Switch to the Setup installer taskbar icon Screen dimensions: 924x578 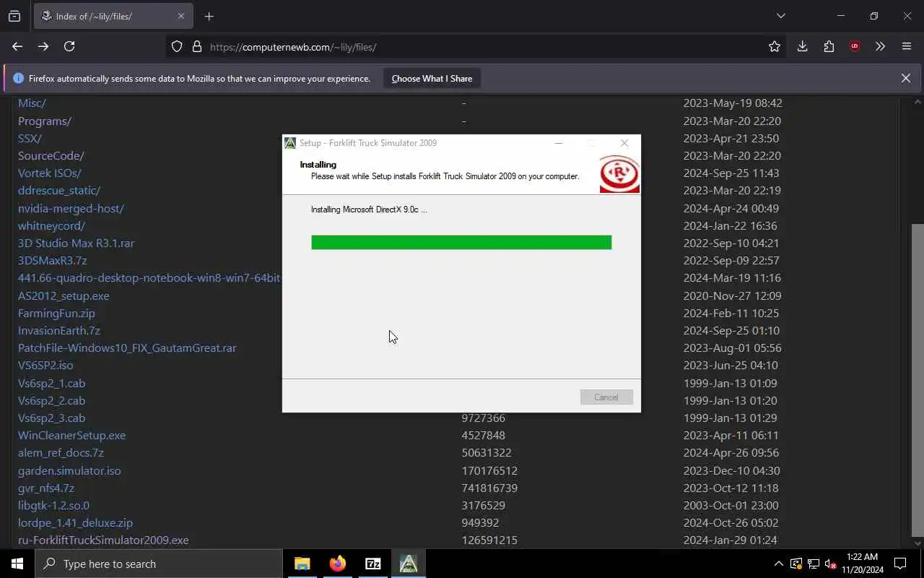[x=408, y=564]
